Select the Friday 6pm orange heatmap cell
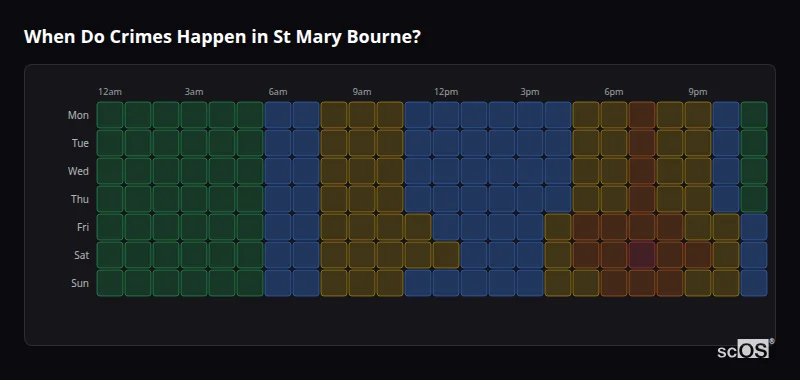Image resolution: width=800 pixels, height=380 pixels. pos(614,227)
